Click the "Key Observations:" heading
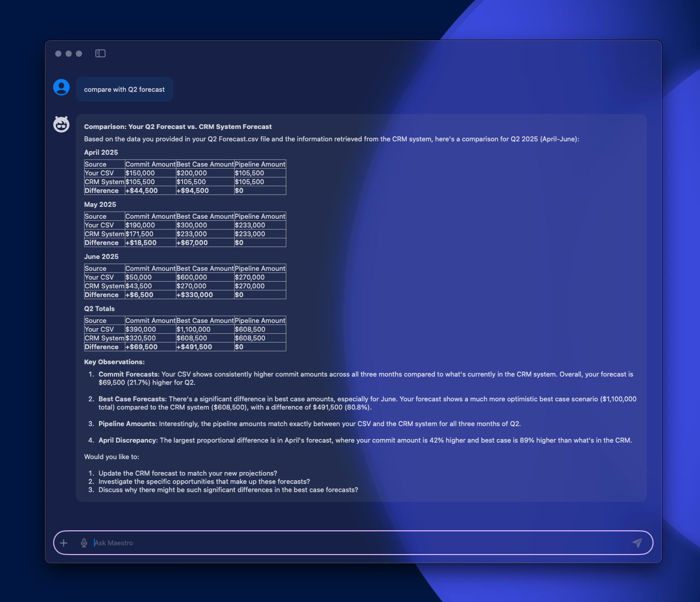This screenshot has width=700, height=602. click(115, 362)
